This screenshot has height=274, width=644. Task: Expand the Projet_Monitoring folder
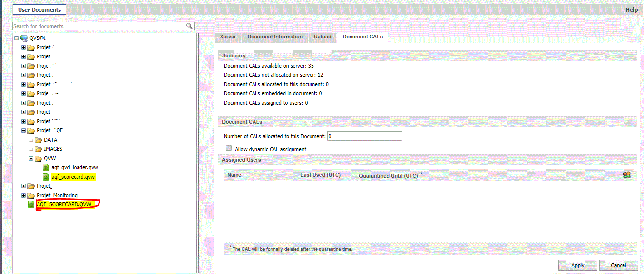[24, 196]
